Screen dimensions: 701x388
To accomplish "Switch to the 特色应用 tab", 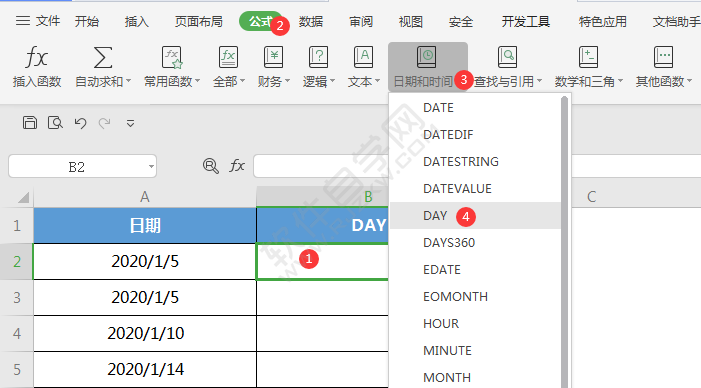I will tap(602, 21).
